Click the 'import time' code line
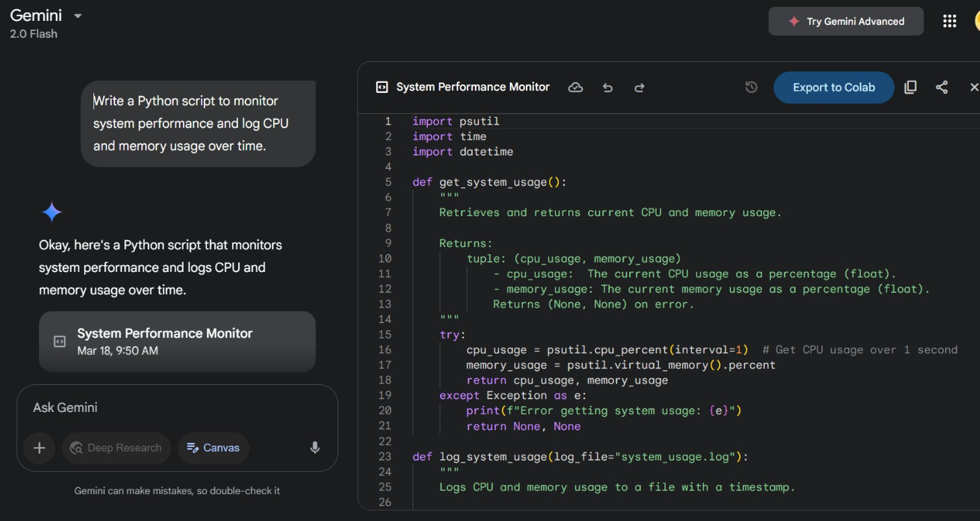This screenshot has height=521, width=980. coord(449,137)
